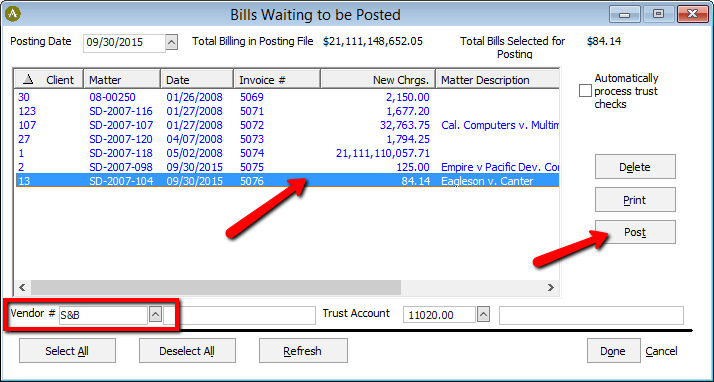Sort by the Invoice # column header

277,80
